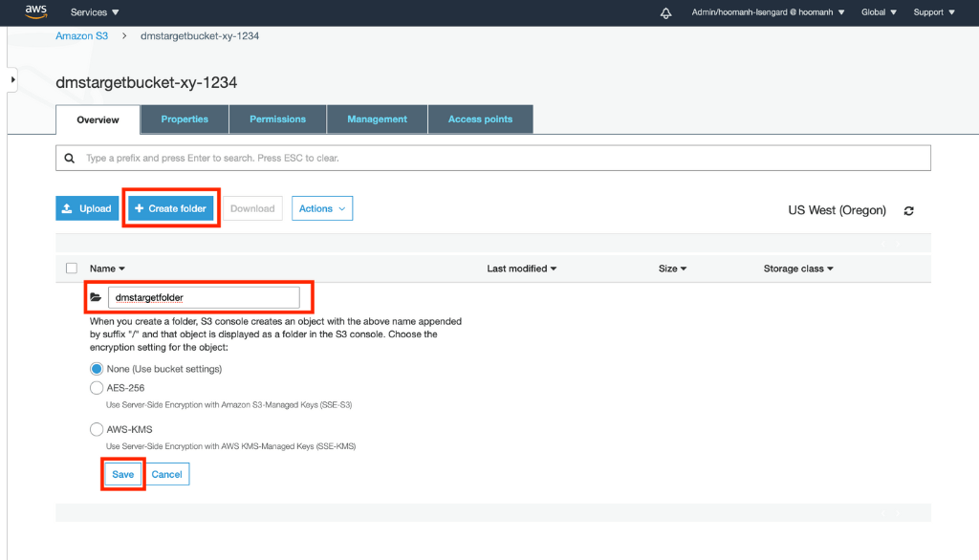Select the AWS-KMS encryption radio option
This screenshot has height=560, width=979.
click(96, 429)
